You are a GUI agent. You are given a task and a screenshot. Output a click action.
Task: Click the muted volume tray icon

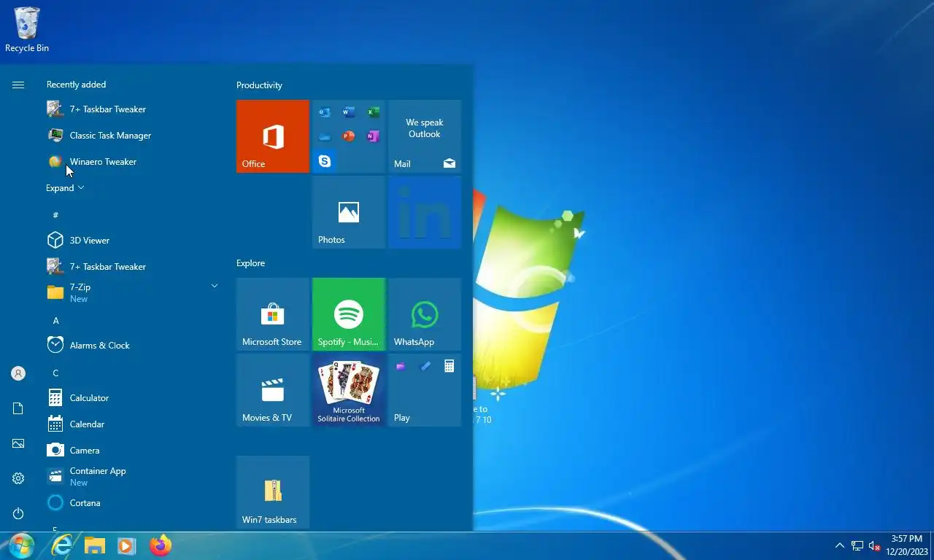pyautogui.click(x=875, y=545)
